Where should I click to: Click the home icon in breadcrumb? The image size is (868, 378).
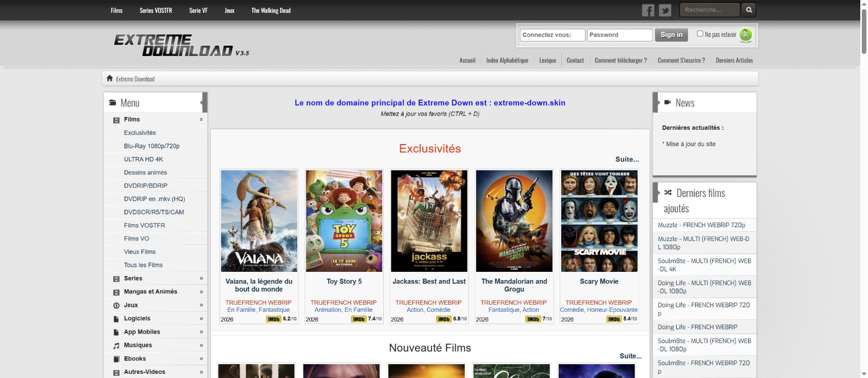109,78
